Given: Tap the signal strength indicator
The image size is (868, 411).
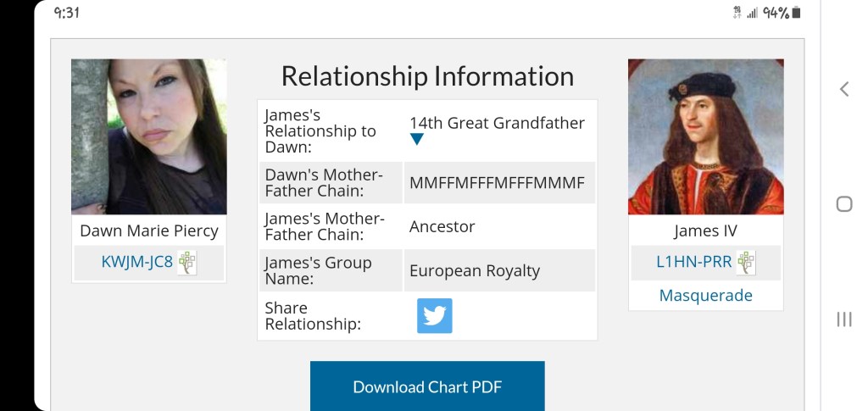Looking at the screenshot, I should click(752, 13).
